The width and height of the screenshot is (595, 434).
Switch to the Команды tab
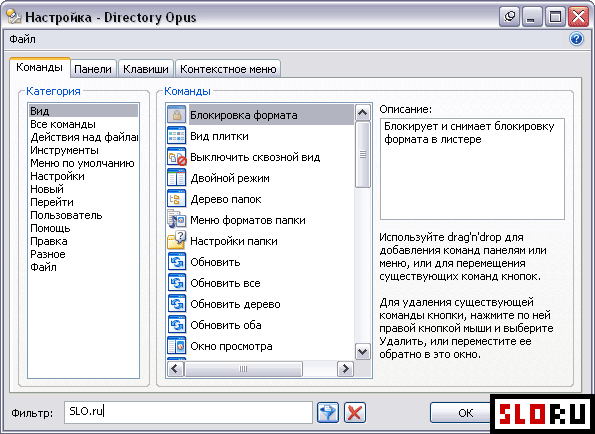[x=39, y=68]
